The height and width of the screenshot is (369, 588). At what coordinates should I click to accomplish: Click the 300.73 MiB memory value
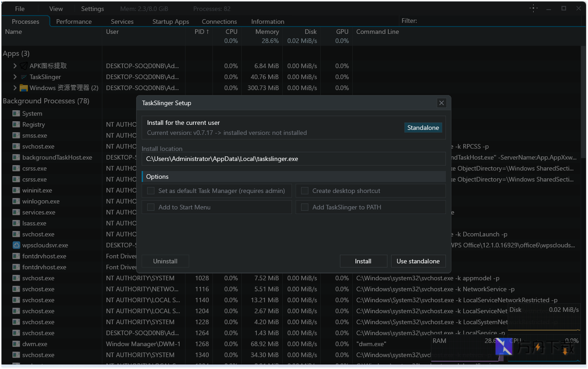(263, 88)
